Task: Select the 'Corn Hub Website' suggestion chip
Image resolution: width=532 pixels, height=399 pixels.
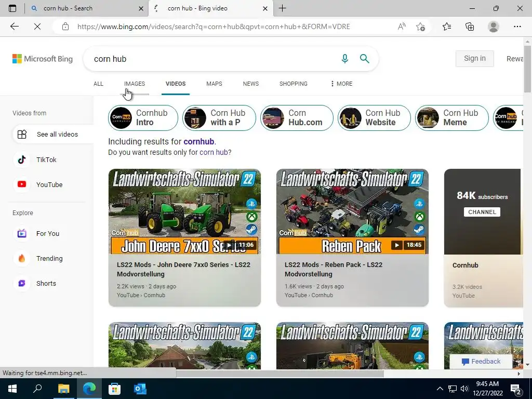Action: pos(374,118)
